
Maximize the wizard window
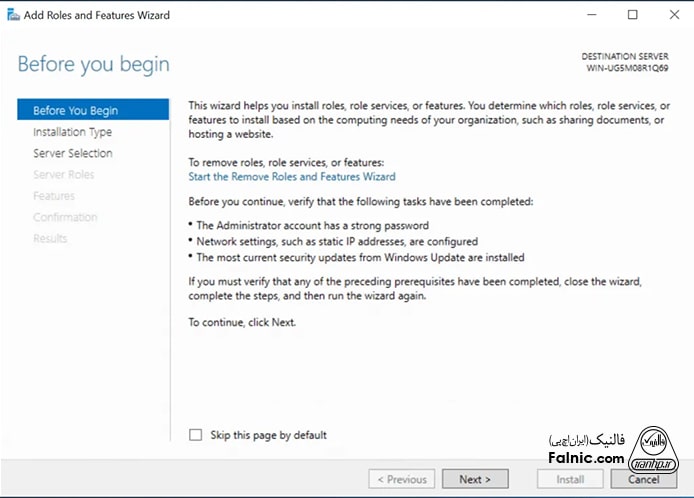click(632, 15)
